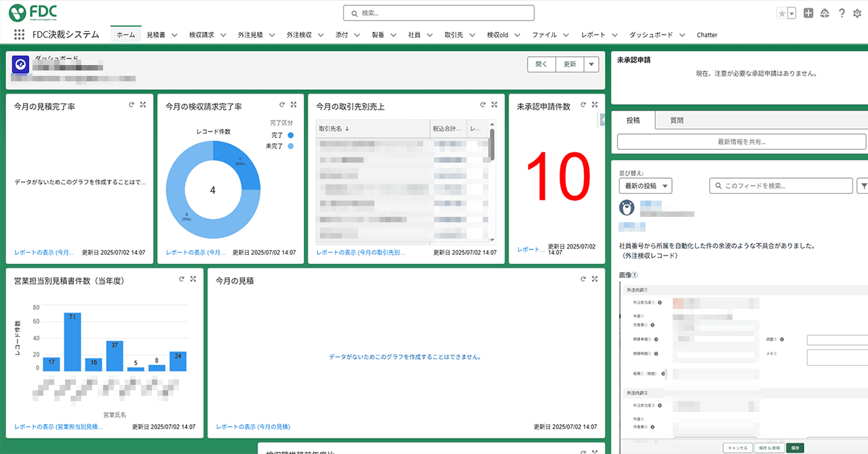Open the Setup gear menu

[x=857, y=13]
